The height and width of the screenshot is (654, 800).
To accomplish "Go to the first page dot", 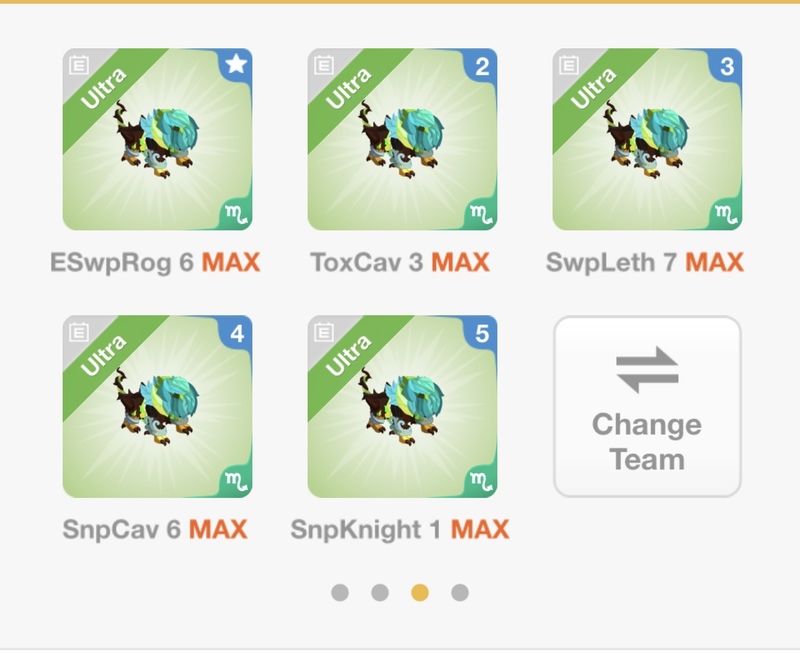I will coord(340,593).
